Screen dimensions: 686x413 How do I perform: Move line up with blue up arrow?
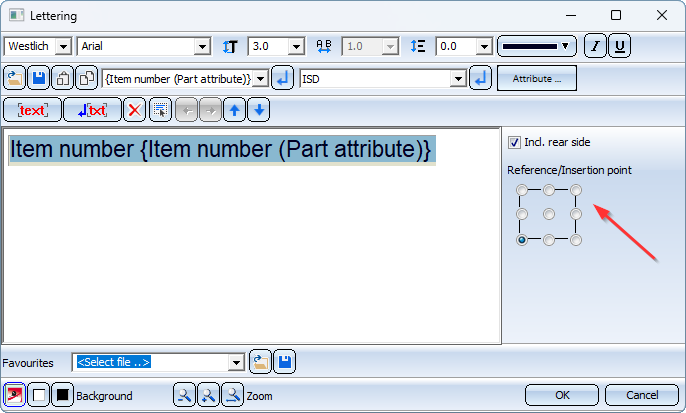[x=234, y=110]
